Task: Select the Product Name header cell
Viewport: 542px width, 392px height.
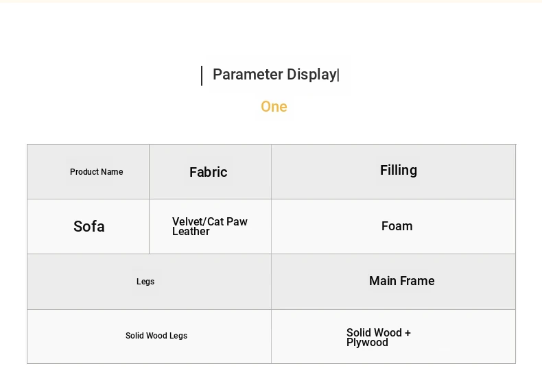Action: 97,172
